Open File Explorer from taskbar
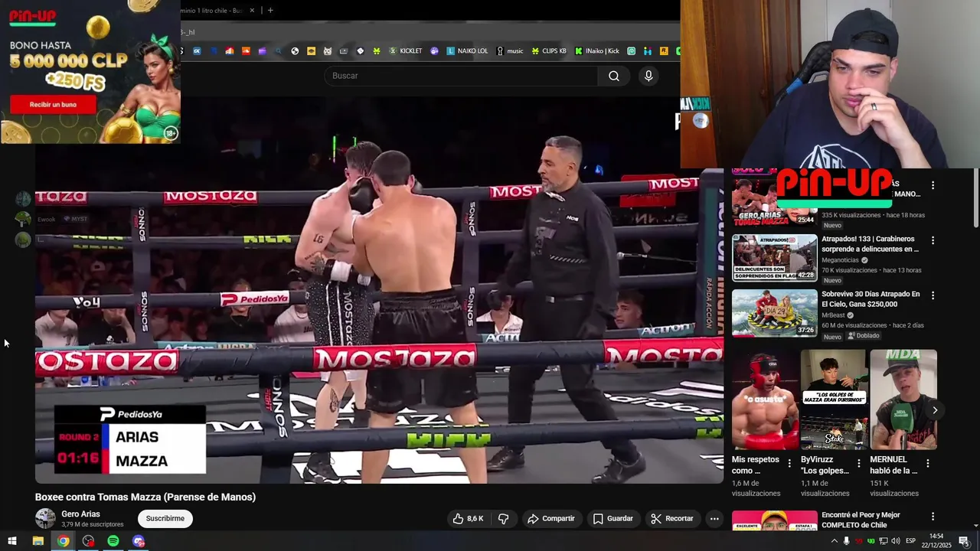The height and width of the screenshot is (551, 980). coord(38,541)
